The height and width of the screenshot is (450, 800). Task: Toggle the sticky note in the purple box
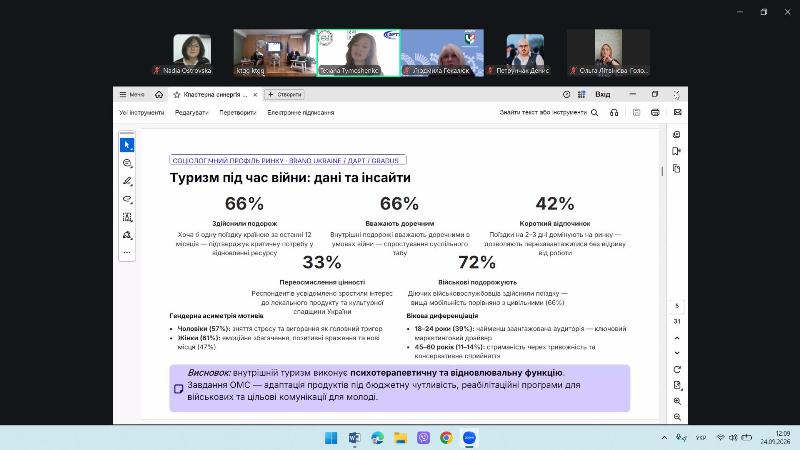(179, 389)
